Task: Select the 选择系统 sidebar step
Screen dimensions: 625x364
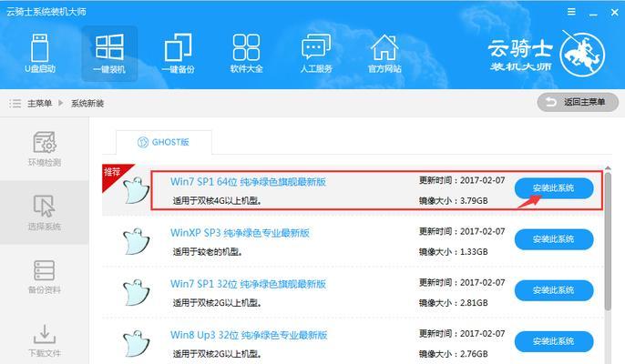Action: click(x=45, y=212)
